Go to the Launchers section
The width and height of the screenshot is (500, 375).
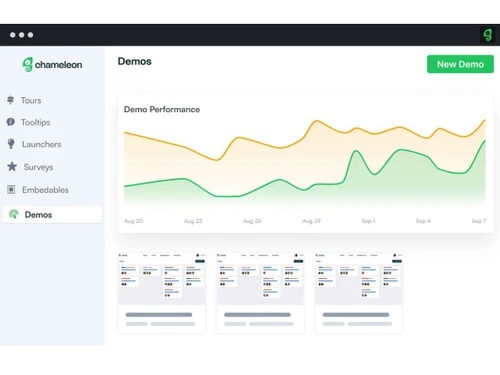pos(42,144)
